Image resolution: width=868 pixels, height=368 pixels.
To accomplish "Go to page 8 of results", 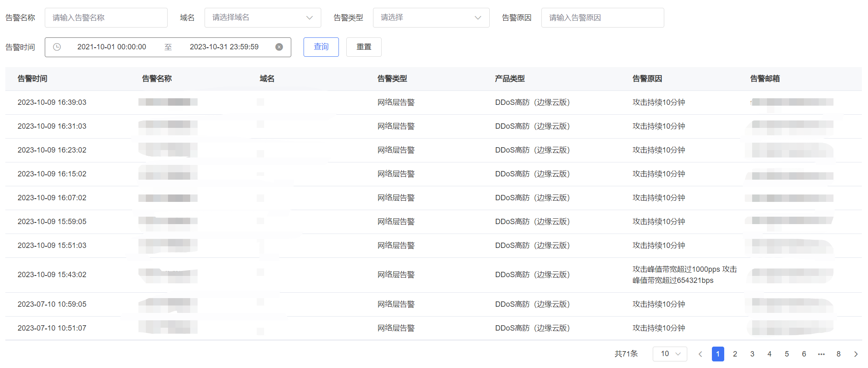I will coord(838,354).
